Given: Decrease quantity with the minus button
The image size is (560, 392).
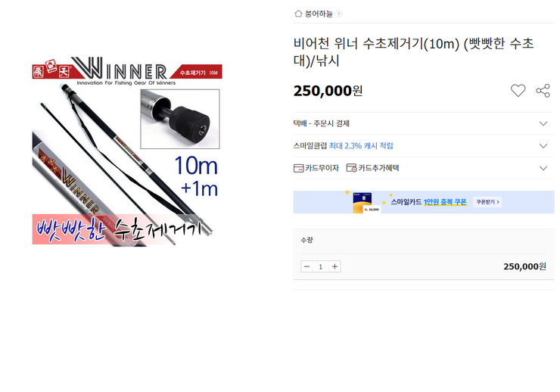Looking at the screenshot, I should pos(306,266).
